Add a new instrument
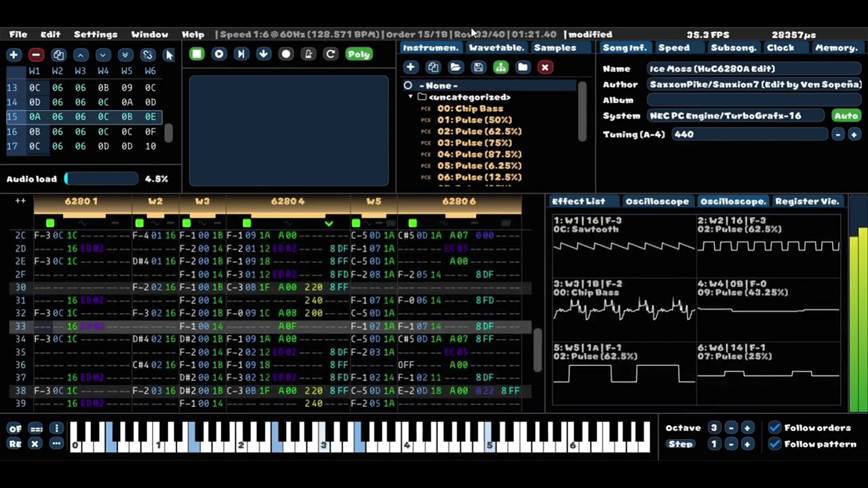 click(410, 67)
